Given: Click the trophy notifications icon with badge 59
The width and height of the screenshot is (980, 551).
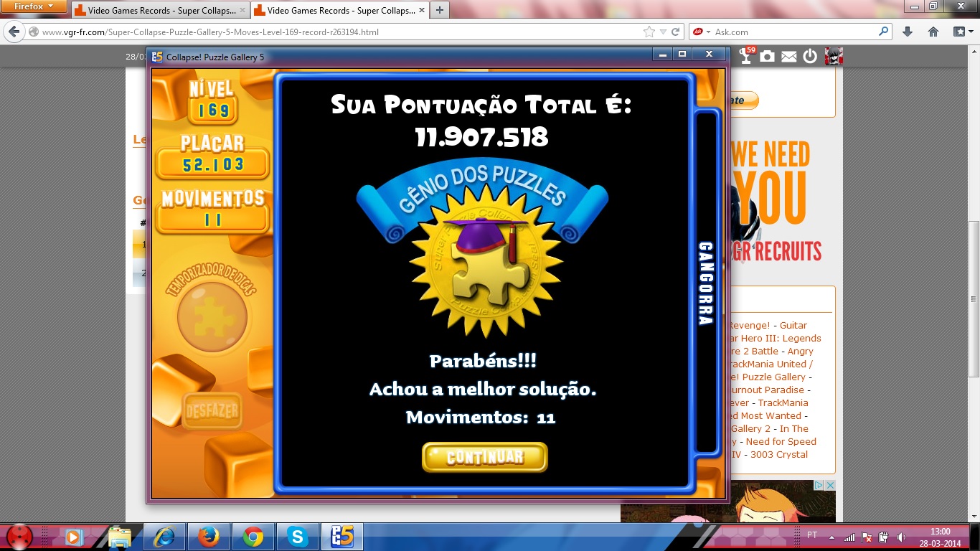Looking at the screenshot, I should [747, 56].
